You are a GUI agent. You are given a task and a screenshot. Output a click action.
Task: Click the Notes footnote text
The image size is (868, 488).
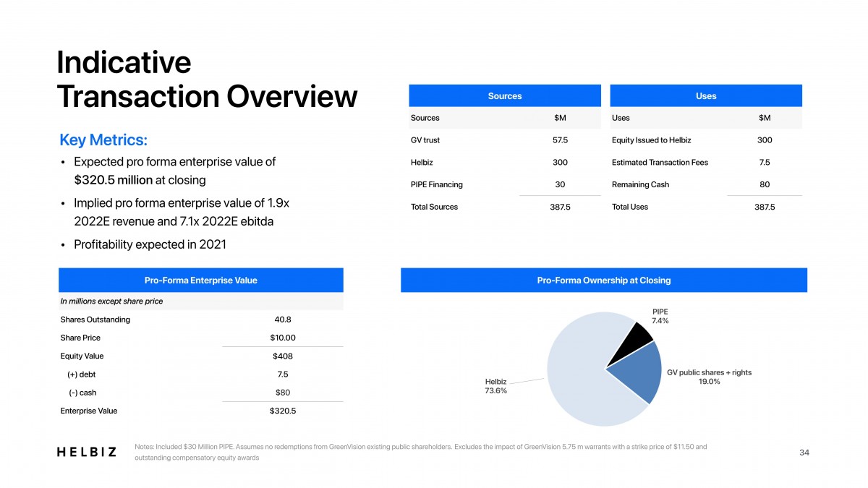click(420, 452)
